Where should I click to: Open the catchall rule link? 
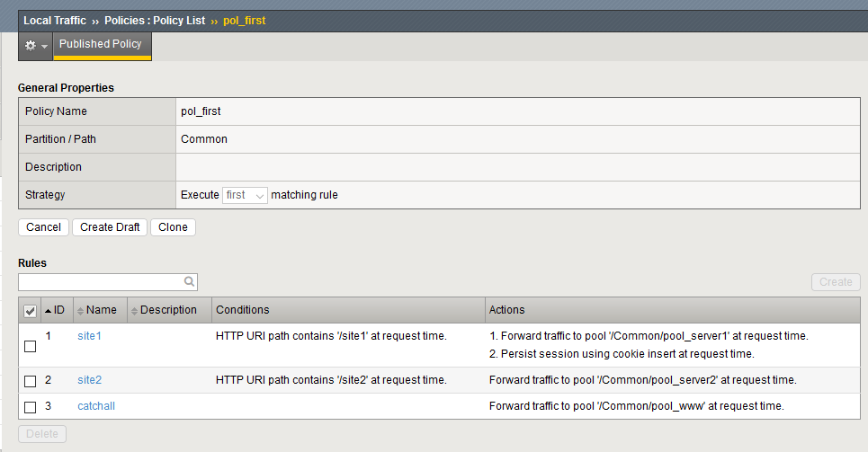[x=96, y=406]
